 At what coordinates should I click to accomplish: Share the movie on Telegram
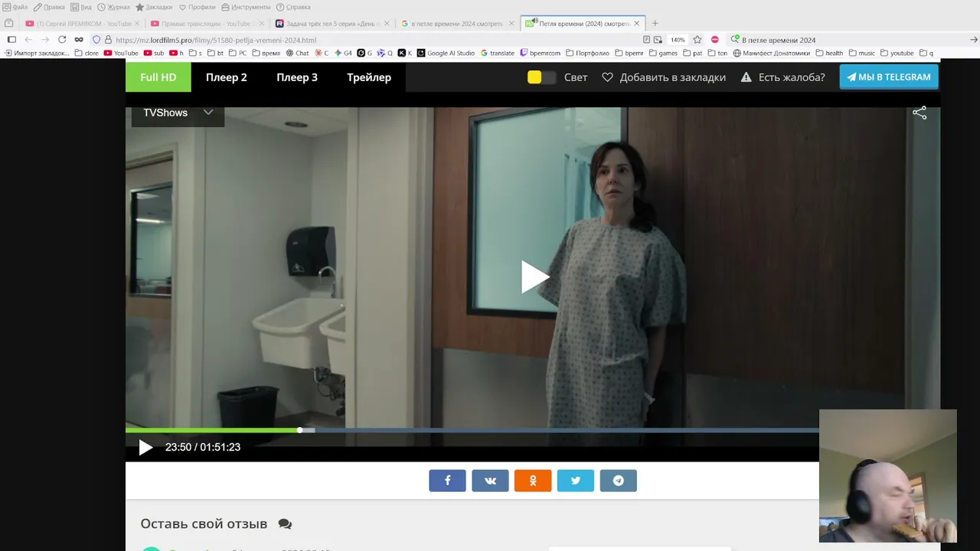619,481
